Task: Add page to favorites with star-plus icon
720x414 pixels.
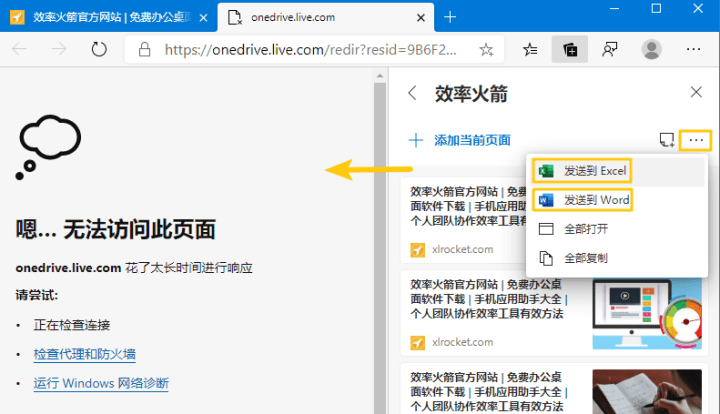Action: [486, 49]
